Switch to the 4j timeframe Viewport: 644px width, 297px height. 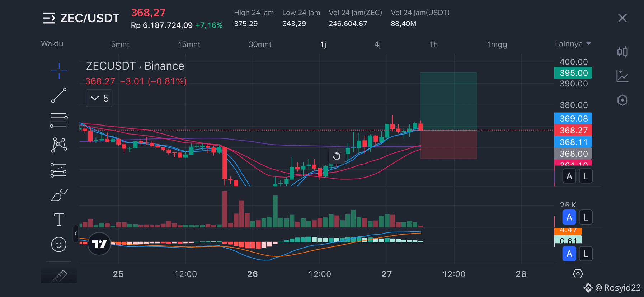tap(377, 44)
